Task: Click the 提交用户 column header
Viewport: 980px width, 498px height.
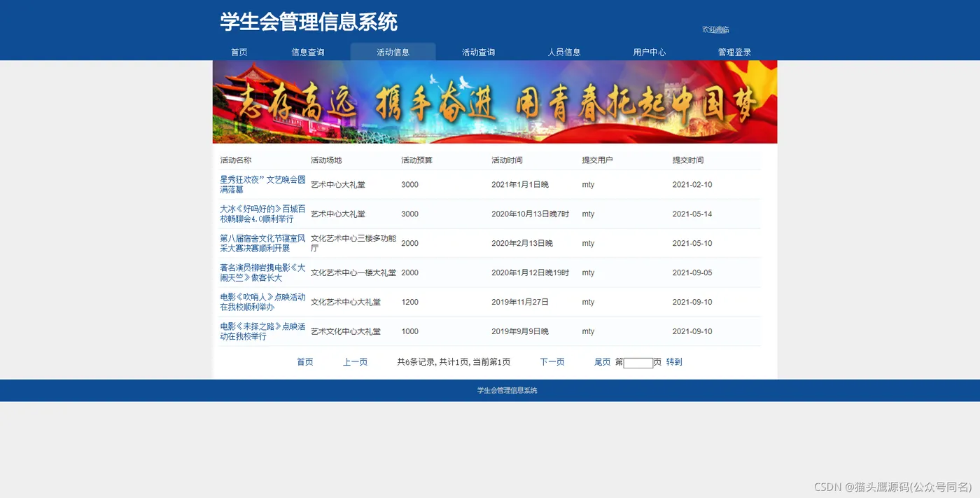Action: coord(597,160)
